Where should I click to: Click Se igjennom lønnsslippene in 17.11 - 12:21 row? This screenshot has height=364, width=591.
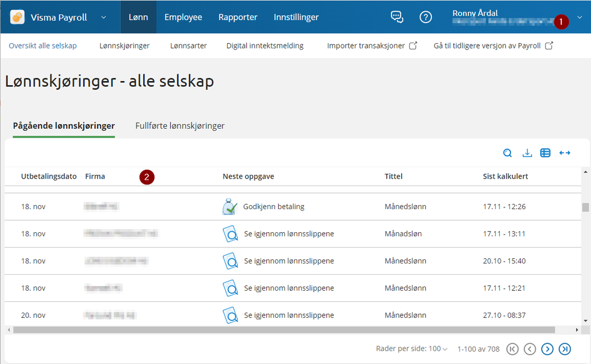[289, 288]
